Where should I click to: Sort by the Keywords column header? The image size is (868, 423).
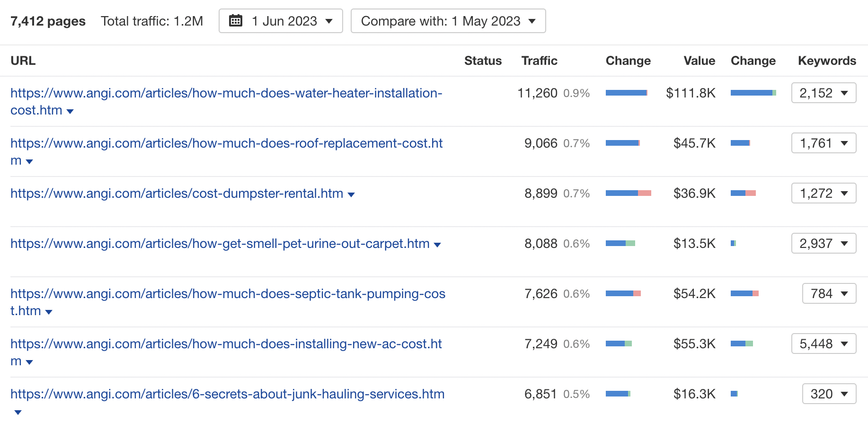click(826, 61)
